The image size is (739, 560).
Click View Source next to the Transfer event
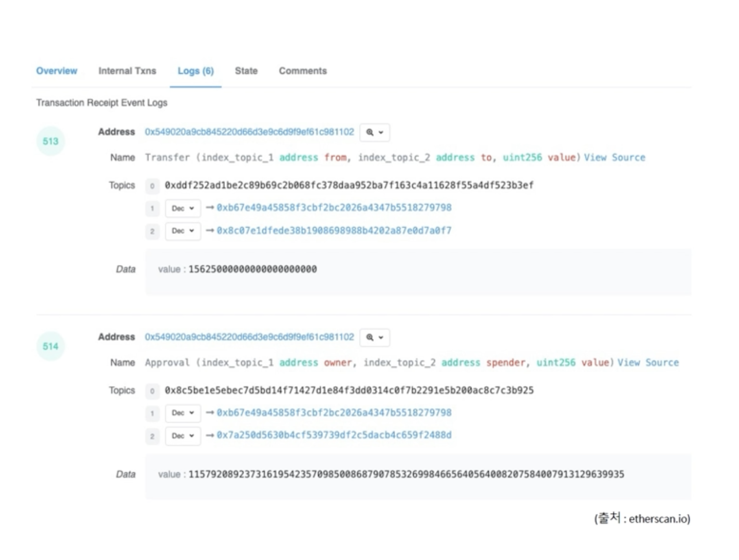(x=614, y=157)
